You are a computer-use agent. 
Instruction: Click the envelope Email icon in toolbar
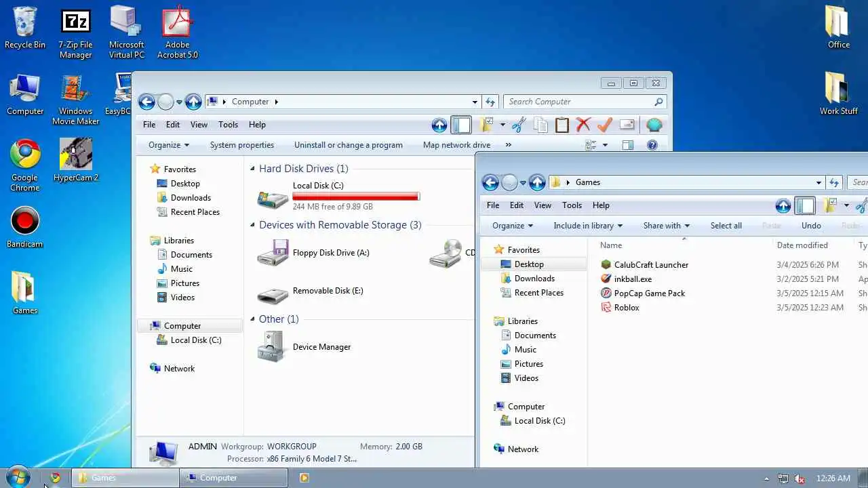tap(627, 125)
